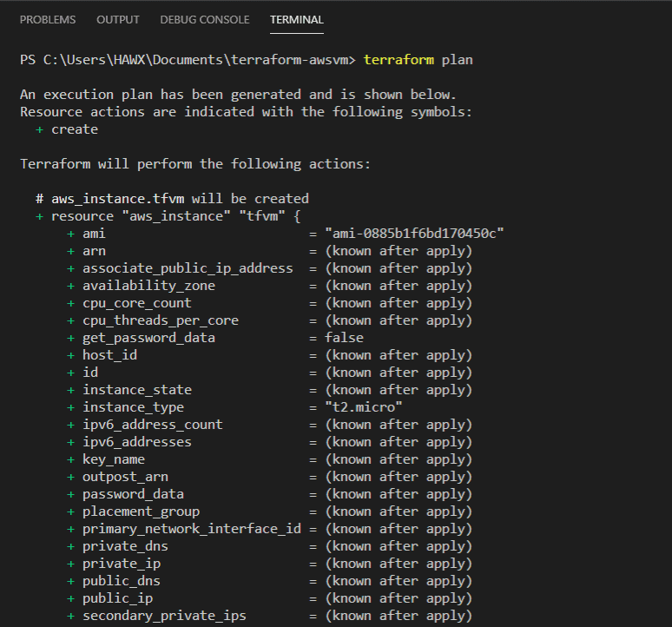Switch to the PROBLEMS tab

tap(48, 20)
